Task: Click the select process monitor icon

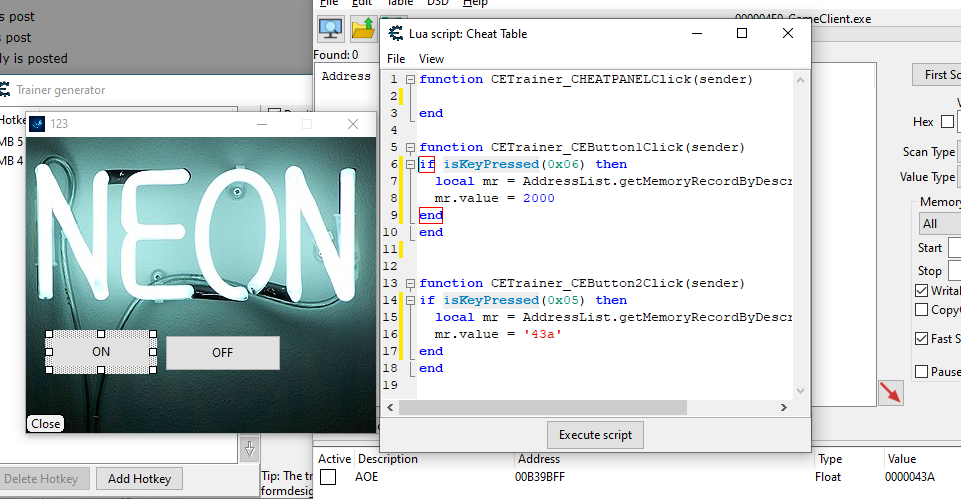Action: pyautogui.click(x=331, y=27)
